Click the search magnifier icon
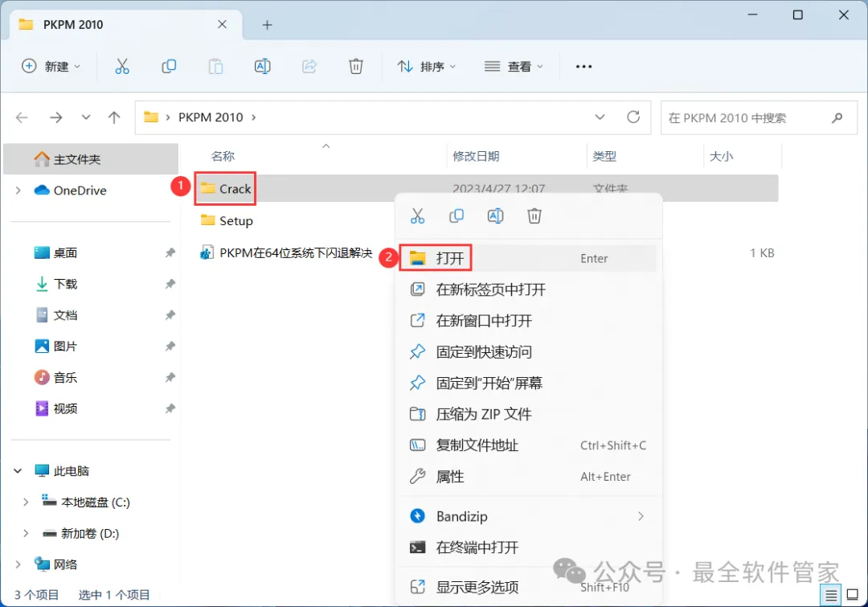Viewport: 868px width, 607px height. (x=837, y=117)
